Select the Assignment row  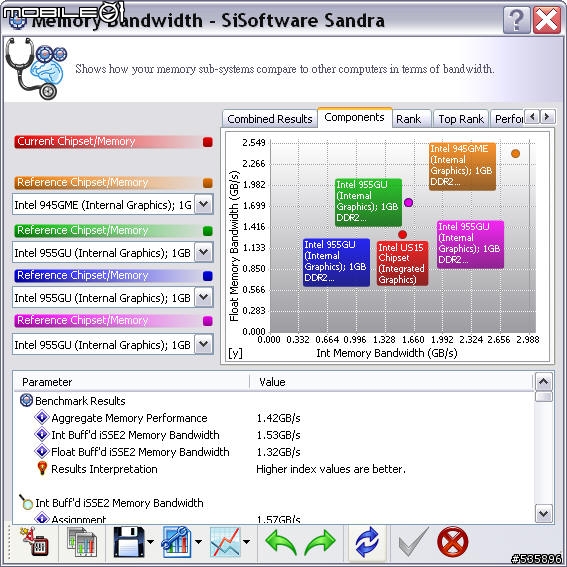[273, 519]
